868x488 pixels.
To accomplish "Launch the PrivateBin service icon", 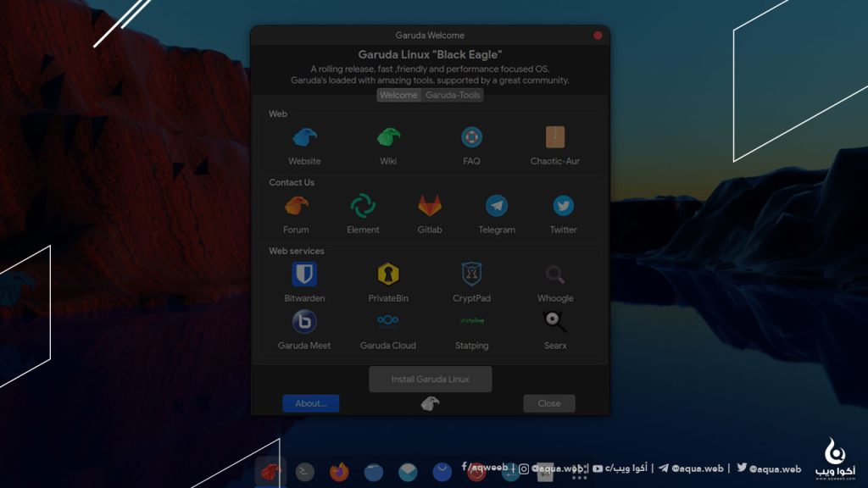I will (388, 274).
